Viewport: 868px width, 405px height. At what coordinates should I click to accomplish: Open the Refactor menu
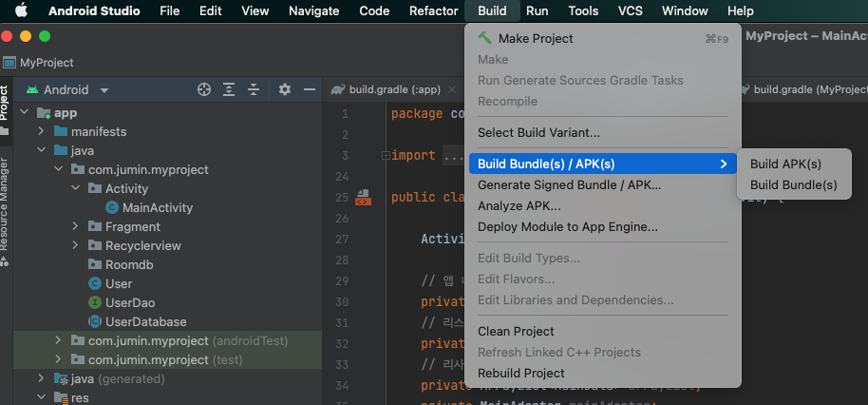(x=434, y=11)
